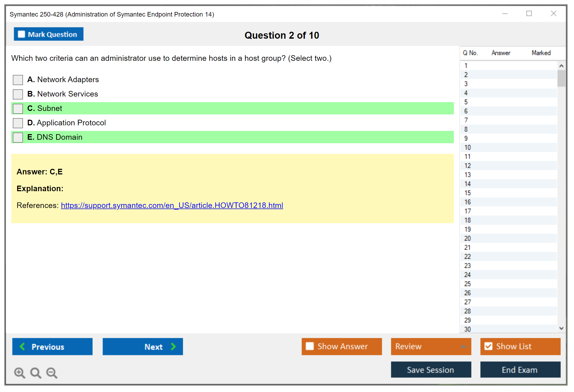Click the zoom in magnifier icon
Viewport: 574px width, 392px height.
[x=19, y=373]
